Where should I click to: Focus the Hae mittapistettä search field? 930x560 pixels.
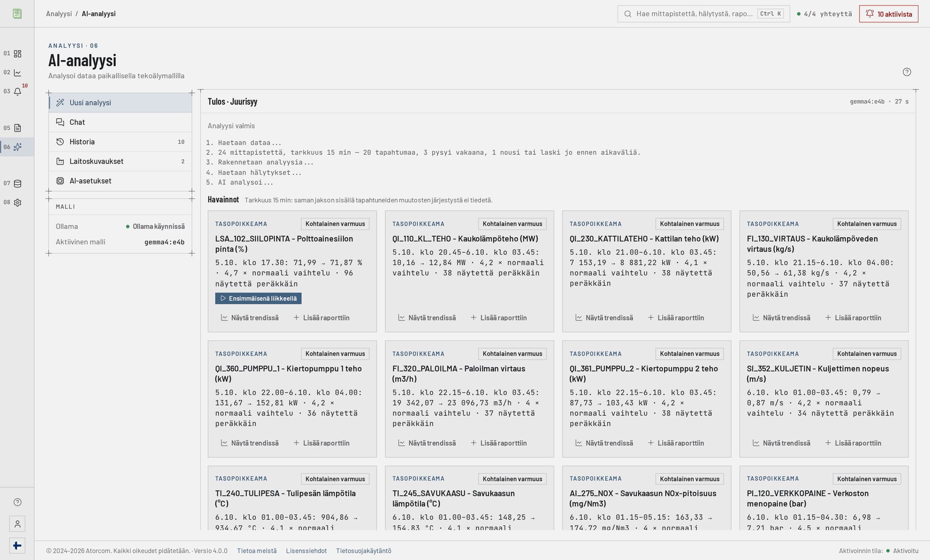tap(703, 14)
